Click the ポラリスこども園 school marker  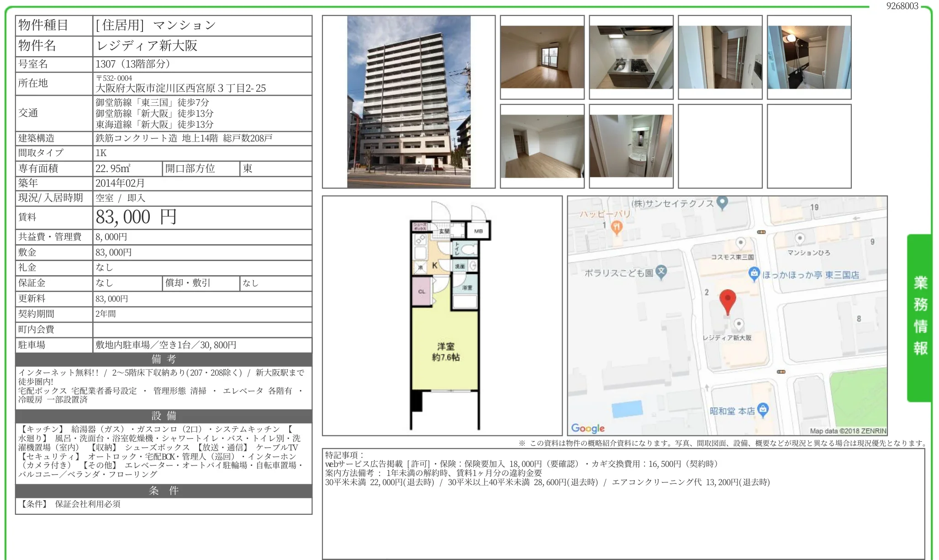661,272
